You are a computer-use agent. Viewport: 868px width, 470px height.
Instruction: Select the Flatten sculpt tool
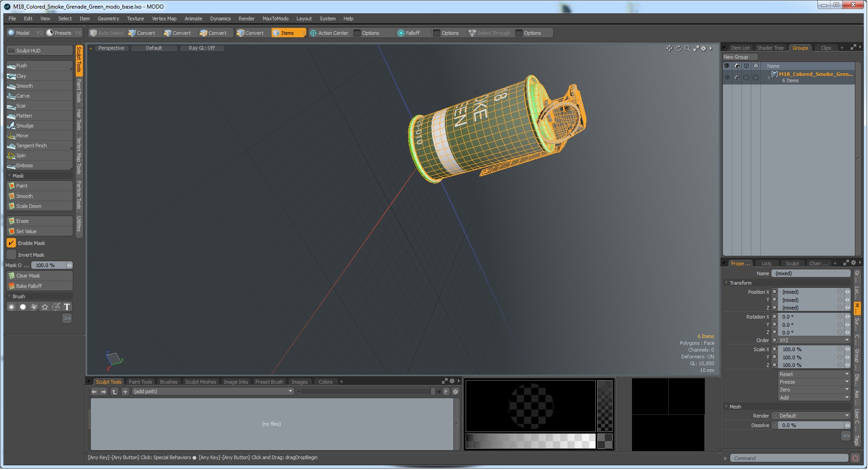pyautogui.click(x=39, y=116)
